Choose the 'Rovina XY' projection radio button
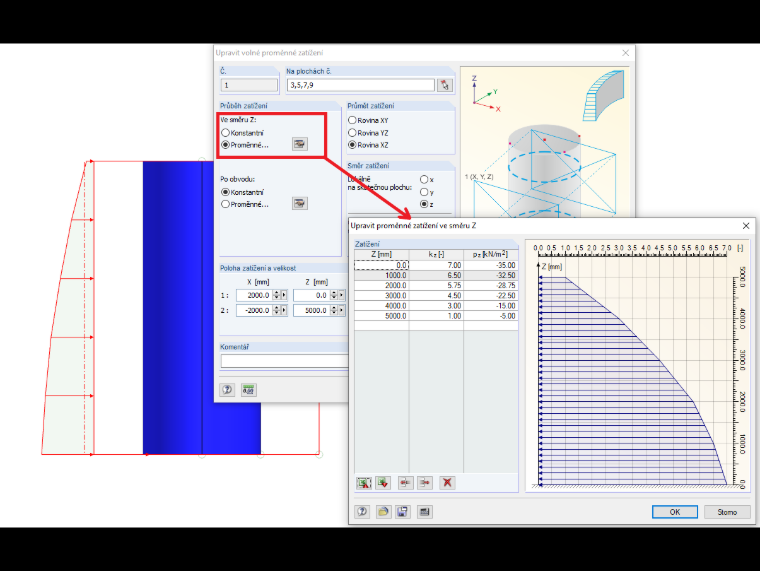 point(352,120)
